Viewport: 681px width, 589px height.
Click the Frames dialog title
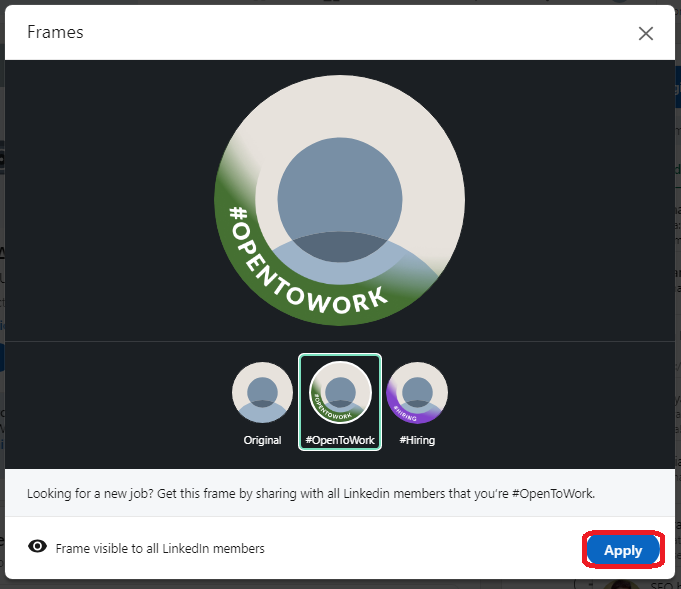(x=55, y=32)
